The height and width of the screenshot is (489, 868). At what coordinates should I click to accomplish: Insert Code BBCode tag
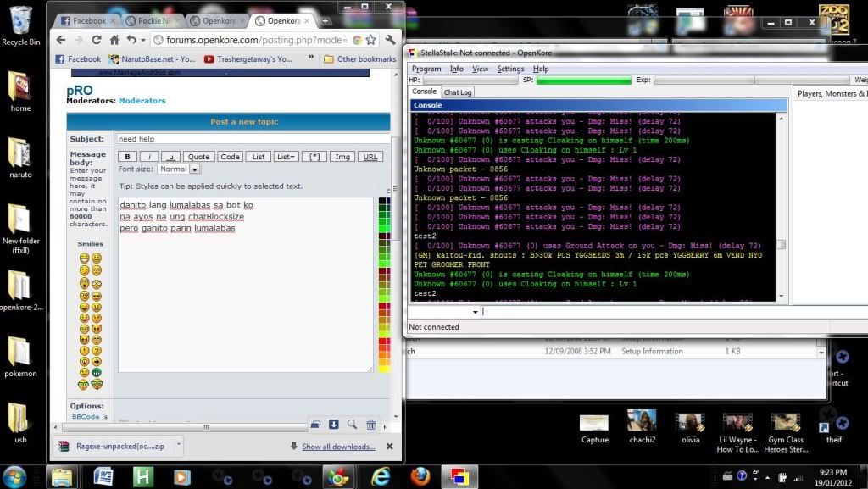(x=230, y=157)
